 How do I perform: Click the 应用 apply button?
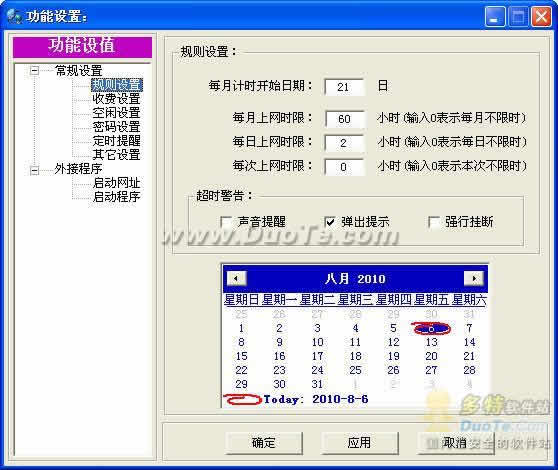click(x=359, y=443)
